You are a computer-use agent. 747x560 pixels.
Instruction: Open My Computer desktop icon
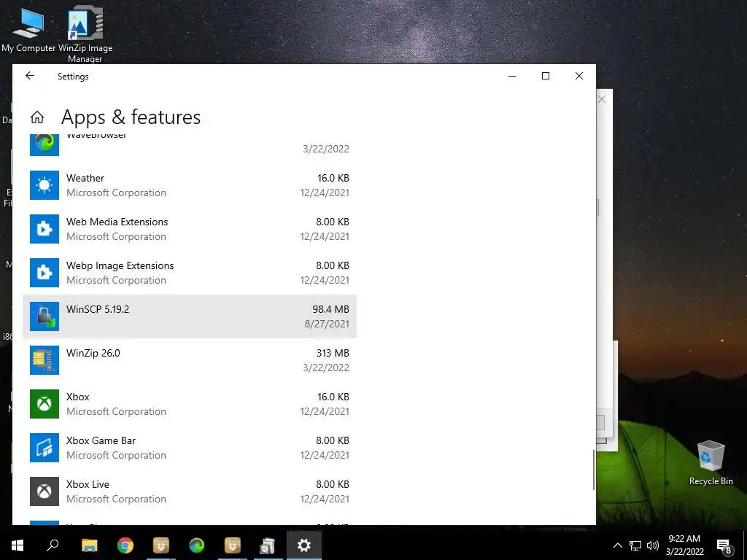(x=28, y=29)
